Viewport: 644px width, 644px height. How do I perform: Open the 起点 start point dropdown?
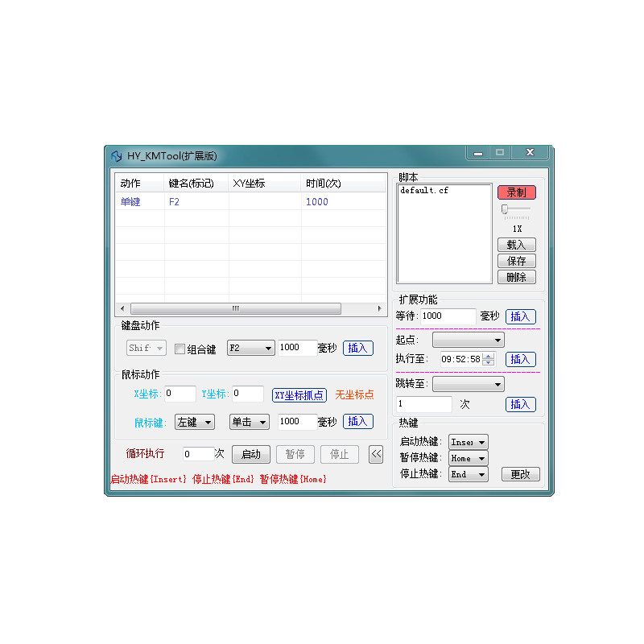[x=469, y=340]
